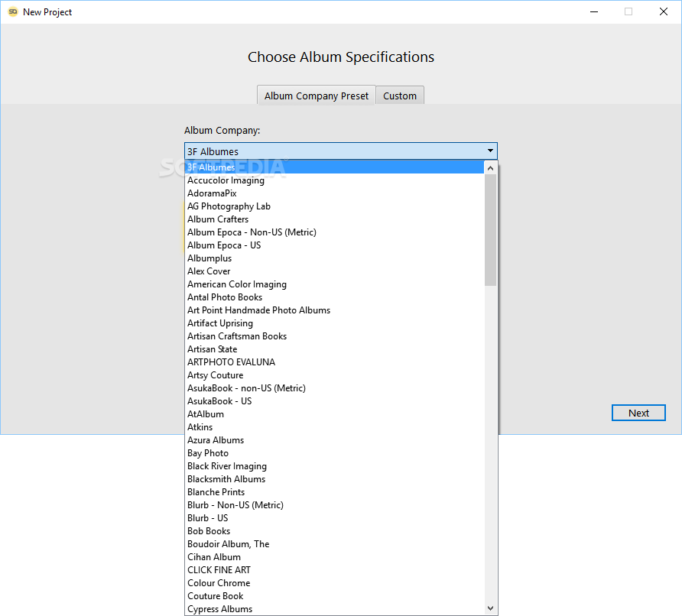Select Album Epoca - Non-US (Metric)
682x616 pixels.
pyautogui.click(x=334, y=232)
